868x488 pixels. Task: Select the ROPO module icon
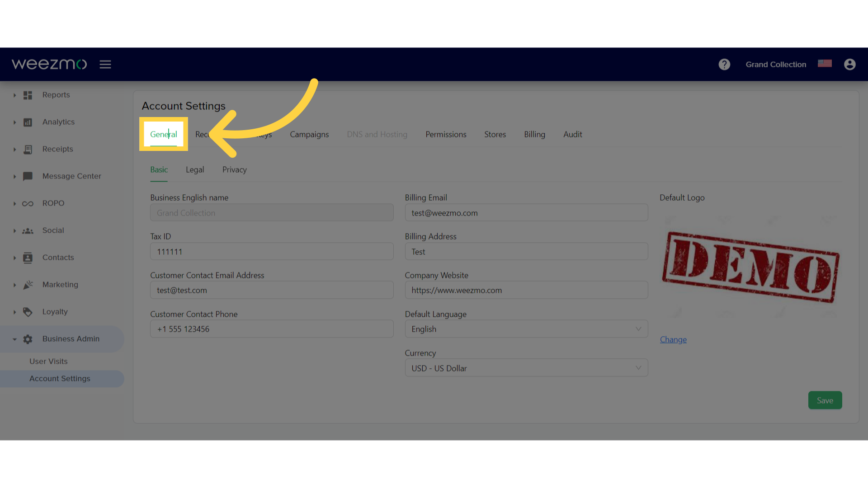[28, 203]
